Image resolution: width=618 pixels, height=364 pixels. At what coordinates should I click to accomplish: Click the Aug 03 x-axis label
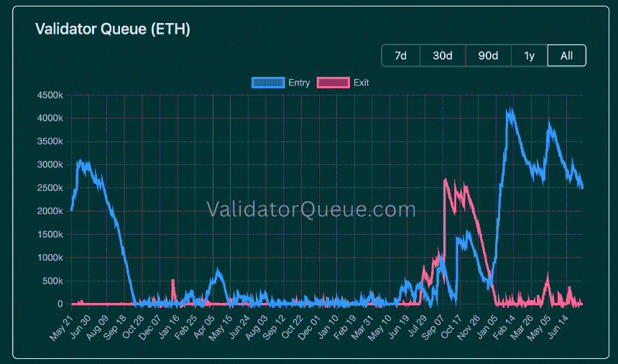[256, 327]
